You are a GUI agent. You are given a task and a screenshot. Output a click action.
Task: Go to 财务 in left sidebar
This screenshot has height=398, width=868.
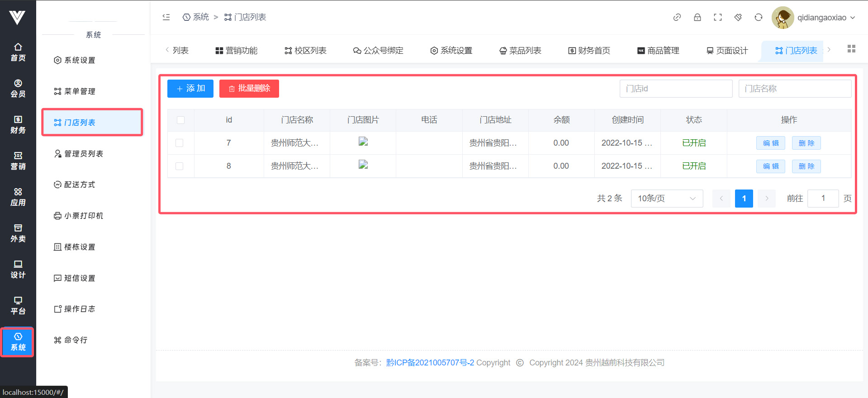(18, 124)
